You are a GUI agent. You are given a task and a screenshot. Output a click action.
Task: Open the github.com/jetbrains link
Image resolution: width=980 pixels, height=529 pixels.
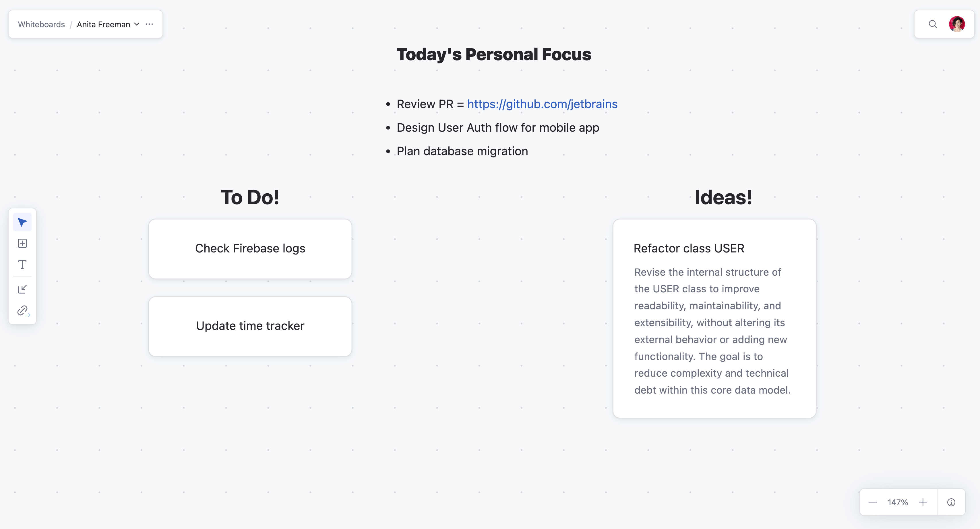tap(542, 104)
